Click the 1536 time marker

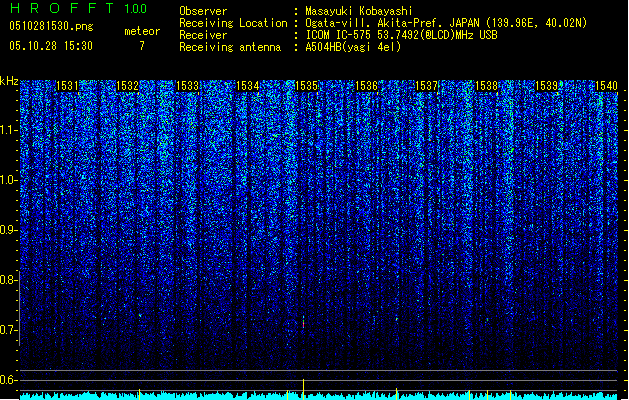click(x=367, y=86)
